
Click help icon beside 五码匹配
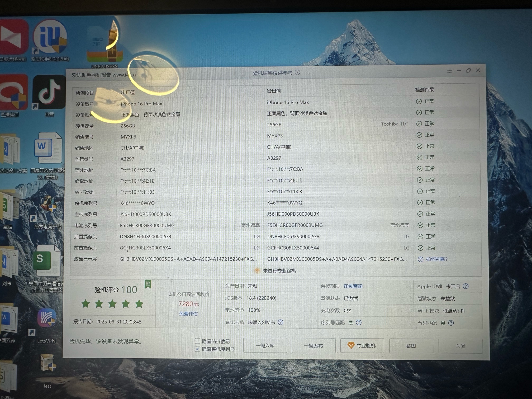pos(451,323)
